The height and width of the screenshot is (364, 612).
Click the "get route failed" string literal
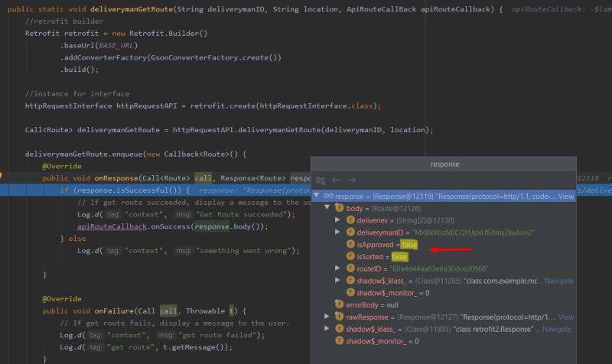(x=218, y=335)
